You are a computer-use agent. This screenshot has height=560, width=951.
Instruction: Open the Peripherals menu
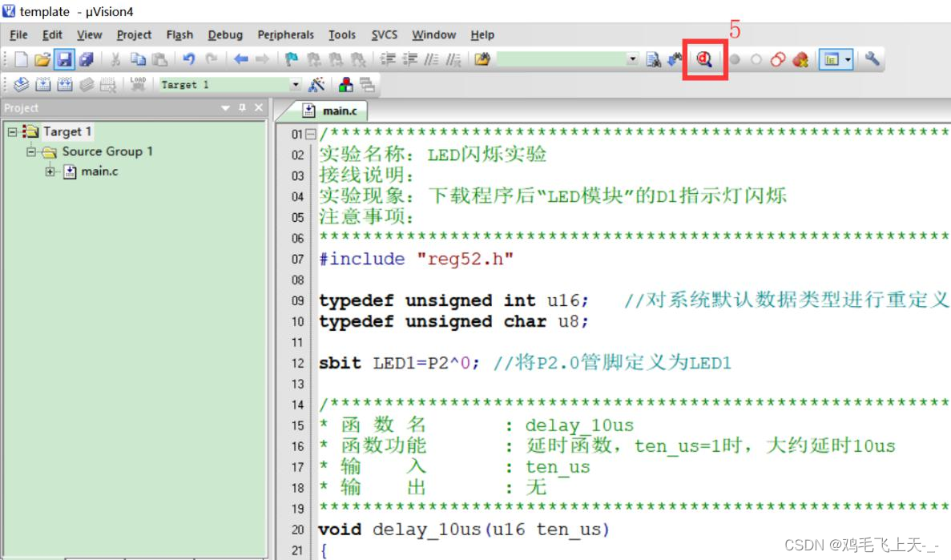pos(286,34)
